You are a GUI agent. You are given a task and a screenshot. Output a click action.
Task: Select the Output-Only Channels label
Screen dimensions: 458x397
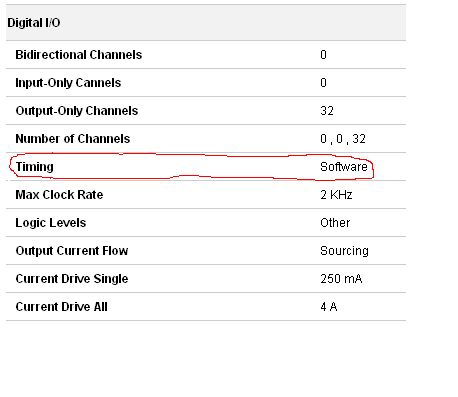pos(77,111)
